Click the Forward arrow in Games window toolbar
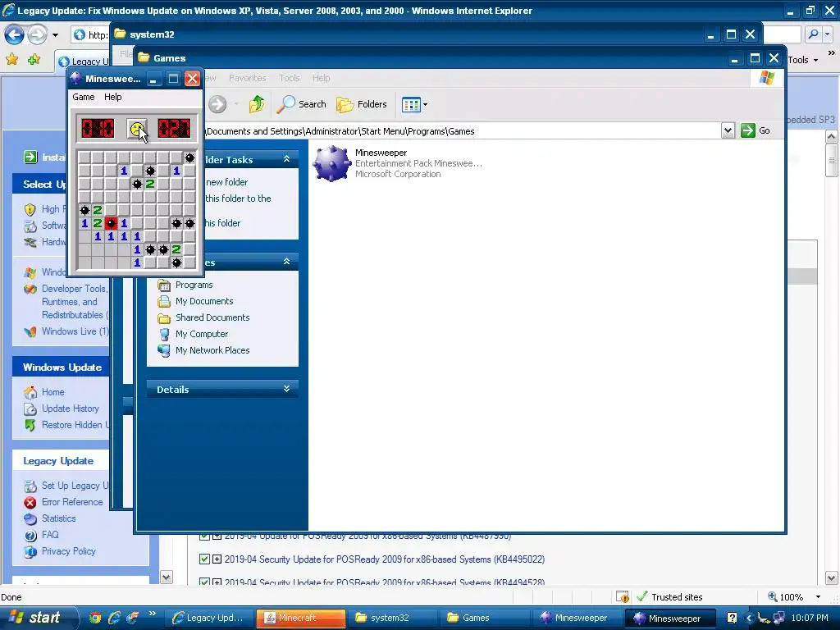This screenshot has width=840, height=630. point(217,104)
